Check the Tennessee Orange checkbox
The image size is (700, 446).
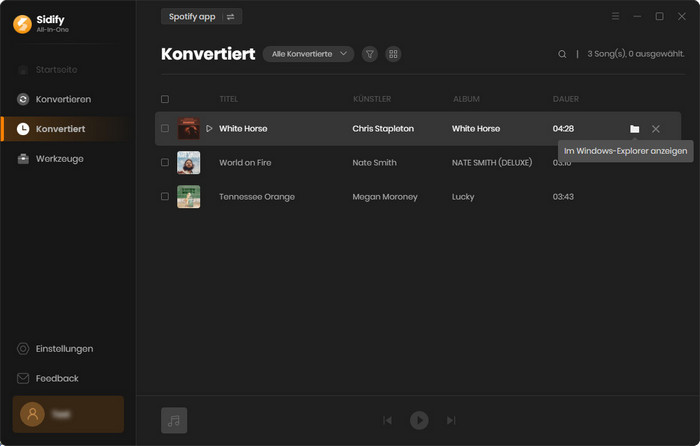[165, 196]
